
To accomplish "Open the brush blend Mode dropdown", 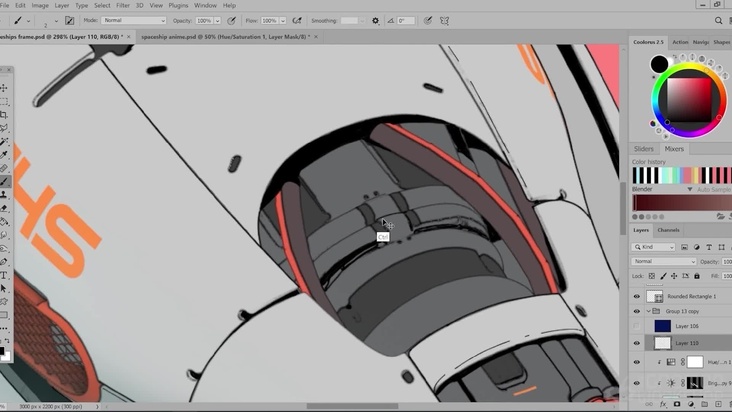I will tap(133, 20).
